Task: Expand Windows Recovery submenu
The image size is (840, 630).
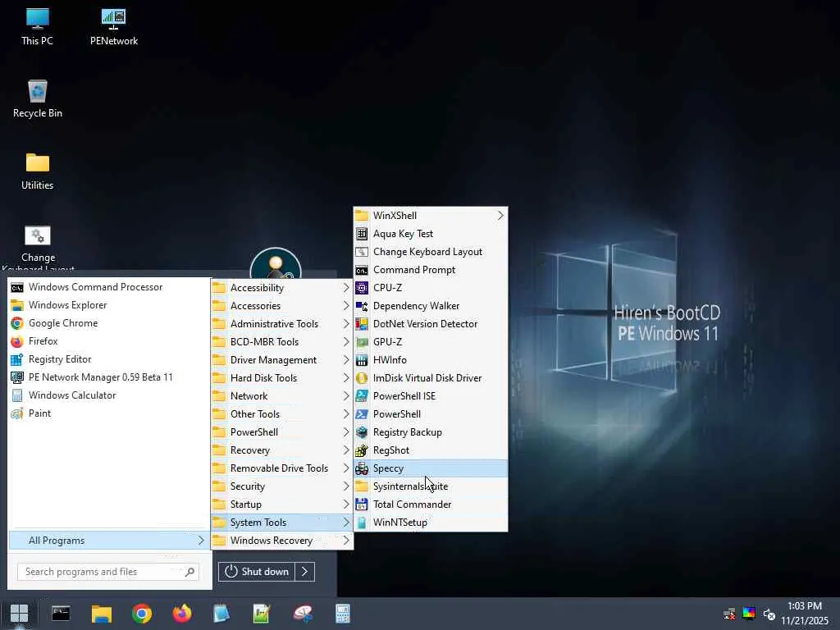Action: pyautogui.click(x=282, y=541)
